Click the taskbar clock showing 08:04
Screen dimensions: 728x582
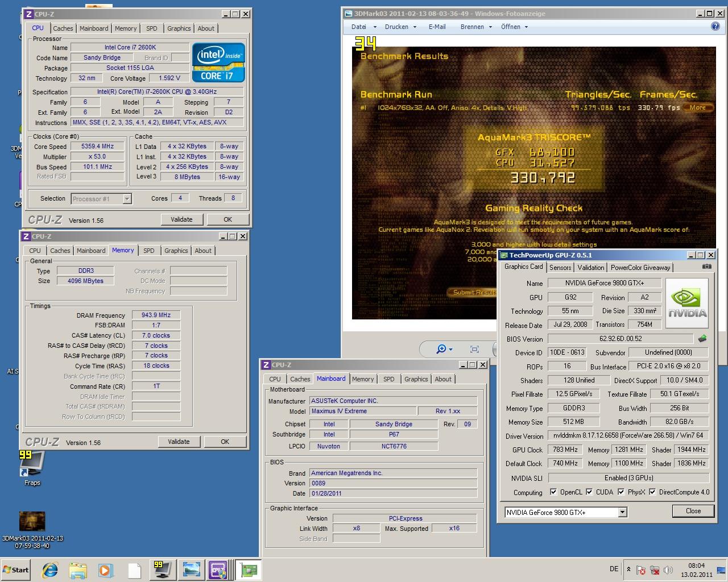(x=697, y=570)
